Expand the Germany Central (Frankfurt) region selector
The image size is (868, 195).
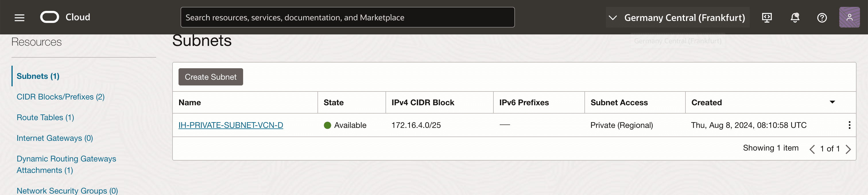tap(678, 17)
